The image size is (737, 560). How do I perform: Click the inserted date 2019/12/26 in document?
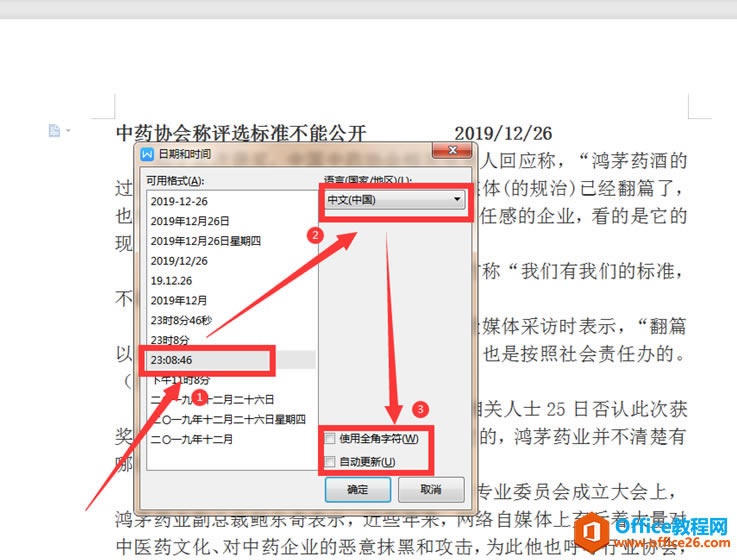point(503,134)
